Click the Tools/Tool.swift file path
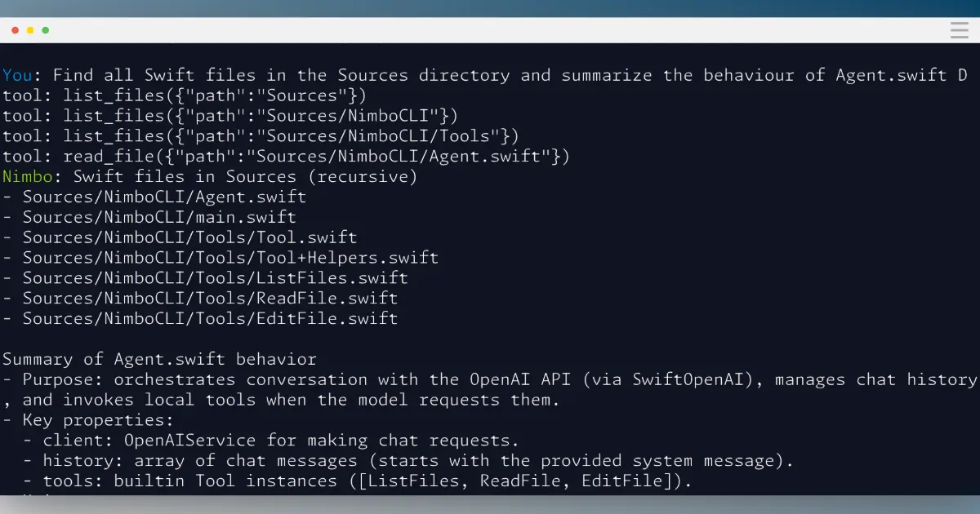980x514 pixels. 189,237
